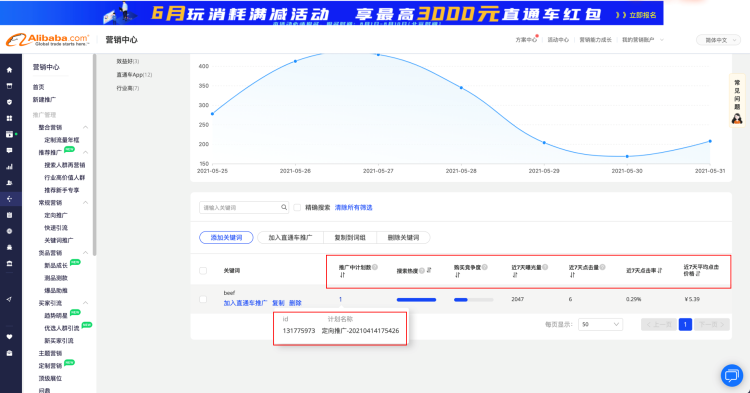Click the shield icon in dark sidebar

(x=9, y=102)
